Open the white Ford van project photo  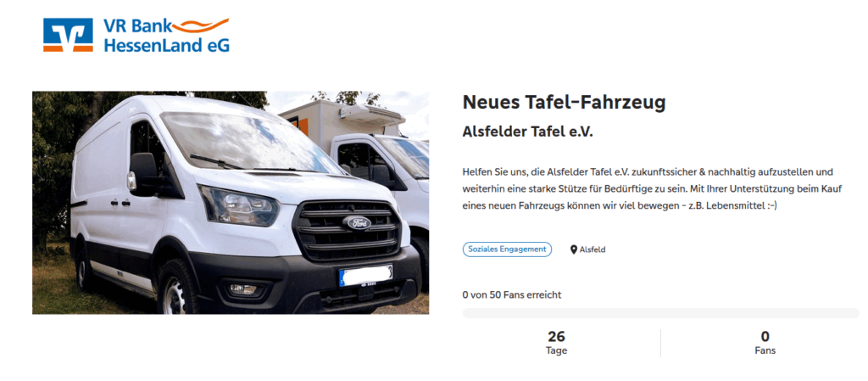tap(231, 203)
